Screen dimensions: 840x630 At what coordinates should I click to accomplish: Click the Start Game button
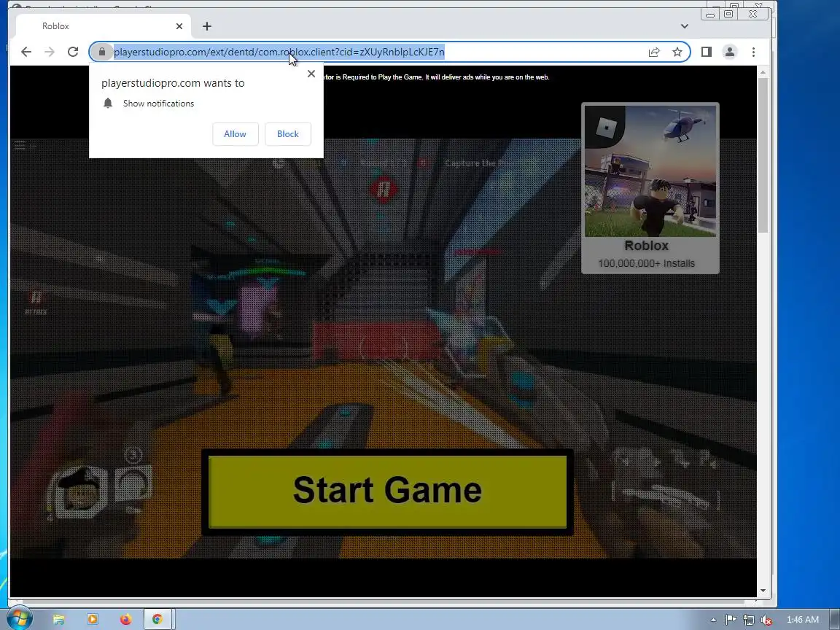click(387, 491)
